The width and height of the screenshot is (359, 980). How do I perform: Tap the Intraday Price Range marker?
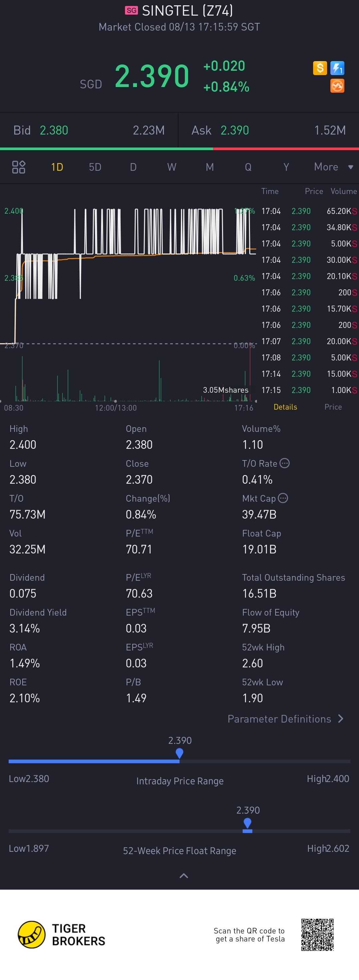pyautogui.click(x=179, y=753)
